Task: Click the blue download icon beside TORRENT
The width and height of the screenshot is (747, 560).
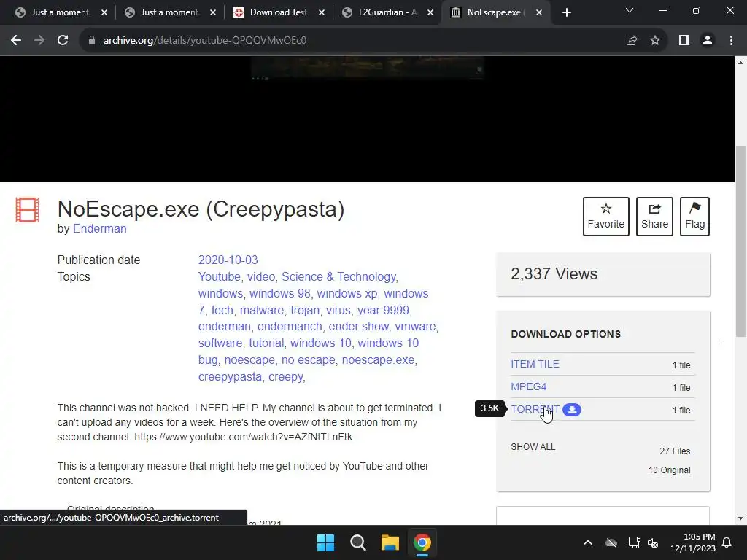Action: tap(572, 410)
